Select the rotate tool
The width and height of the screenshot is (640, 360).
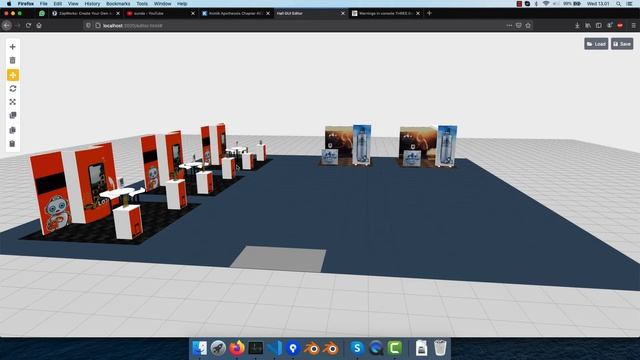[13, 89]
